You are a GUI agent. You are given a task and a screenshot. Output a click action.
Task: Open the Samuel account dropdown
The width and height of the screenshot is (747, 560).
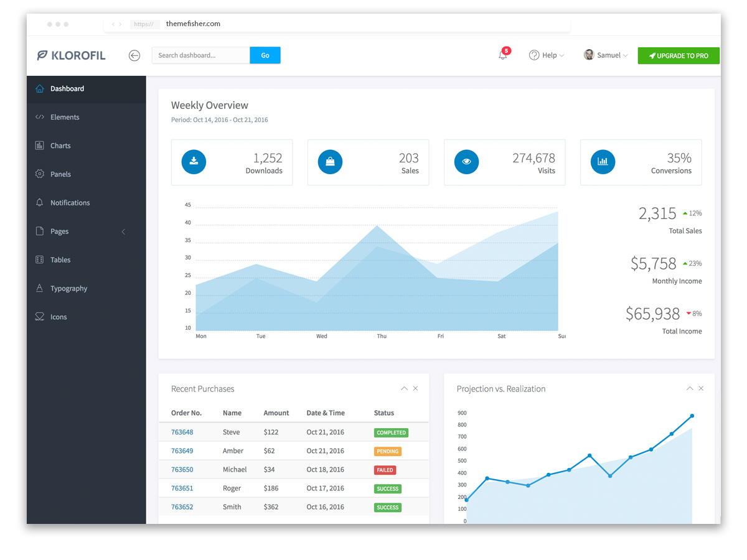606,55
